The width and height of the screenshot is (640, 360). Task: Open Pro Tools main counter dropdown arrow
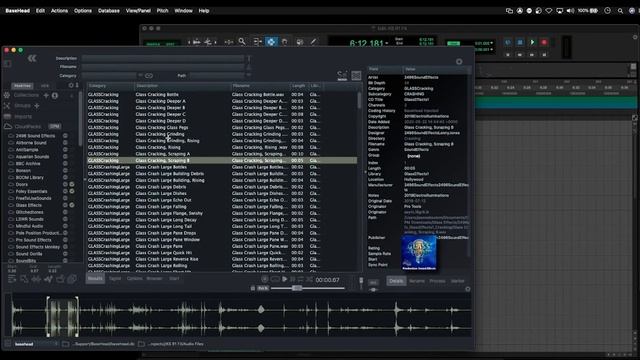pos(387,42)
